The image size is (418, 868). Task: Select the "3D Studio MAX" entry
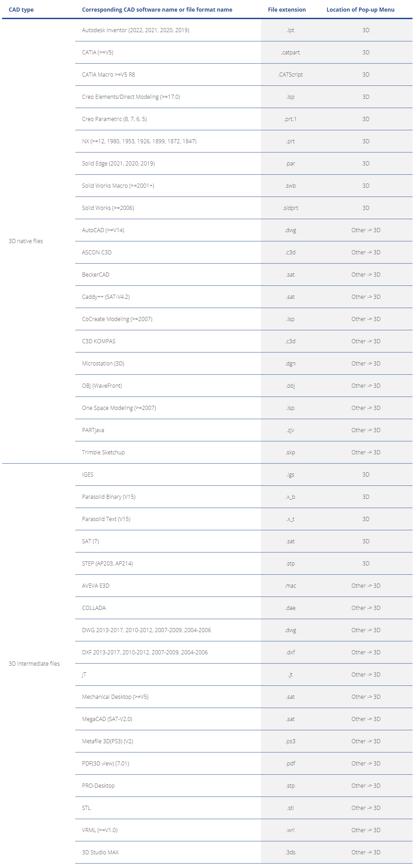tap(100, 852)
